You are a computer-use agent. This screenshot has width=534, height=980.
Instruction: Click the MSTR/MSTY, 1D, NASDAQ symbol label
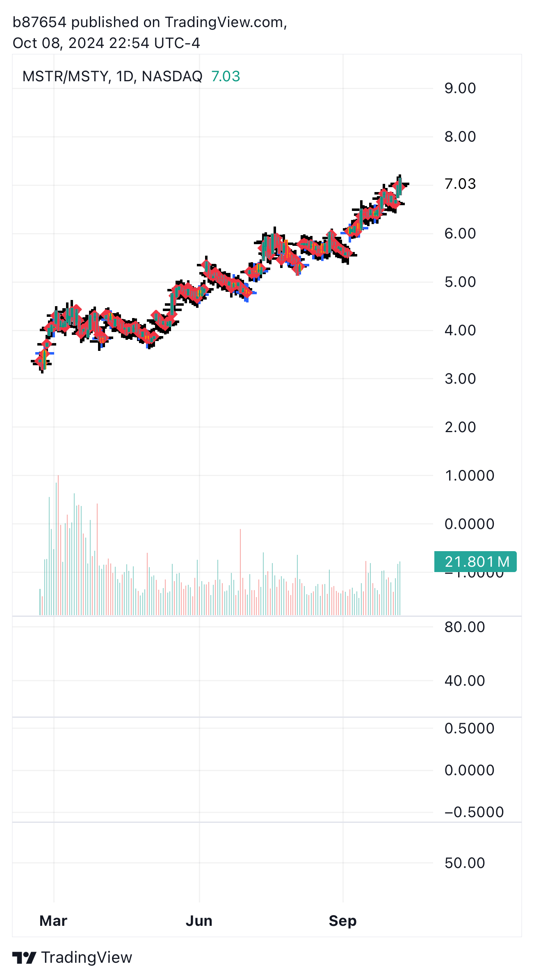click(112, 76)
